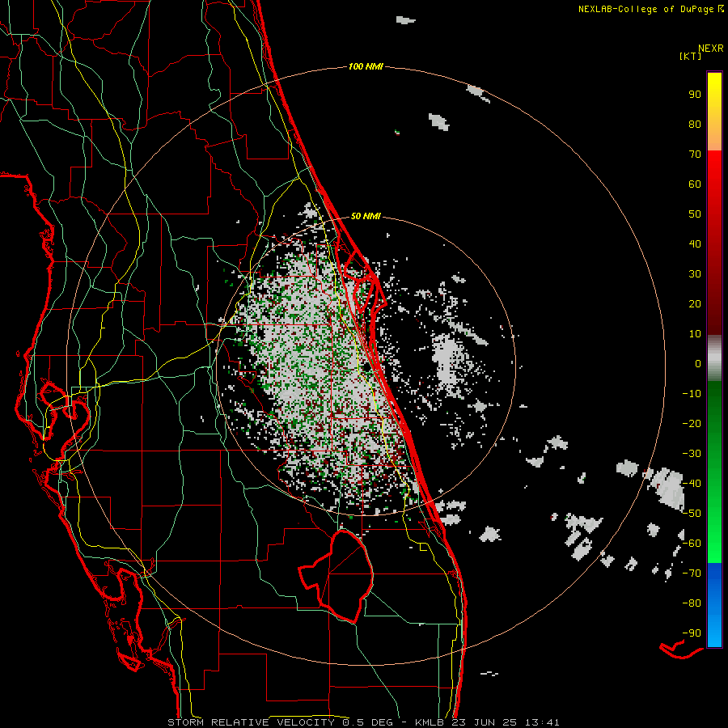The image size is (728, 728).
Task: Click the 80 value on the velocity scale
Action: click(695, 125)
